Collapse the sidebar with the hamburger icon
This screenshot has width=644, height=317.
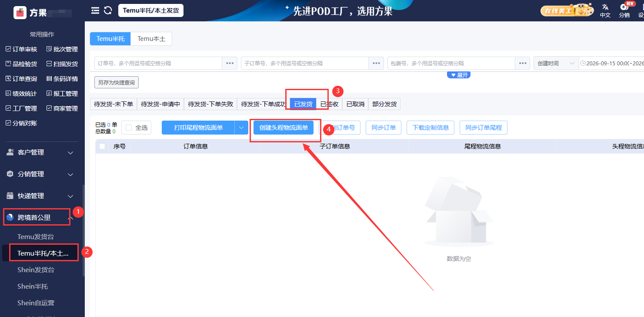coord(95,10)
